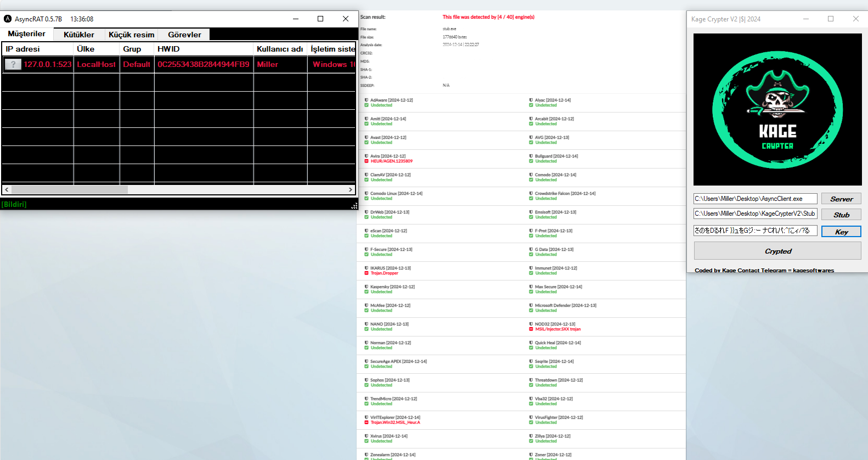Click the shield icon beside the NOD32 entry

coord(531,324)
